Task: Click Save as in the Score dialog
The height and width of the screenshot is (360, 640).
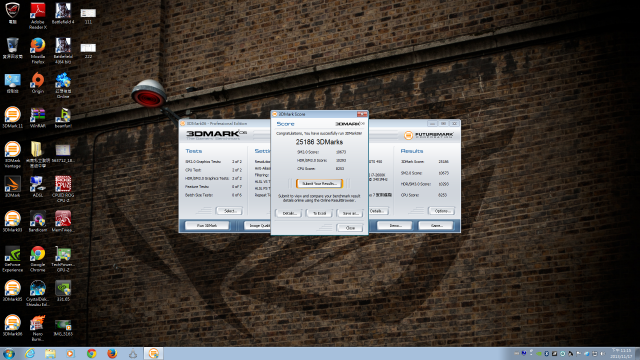Action: (x=350, y=213)
